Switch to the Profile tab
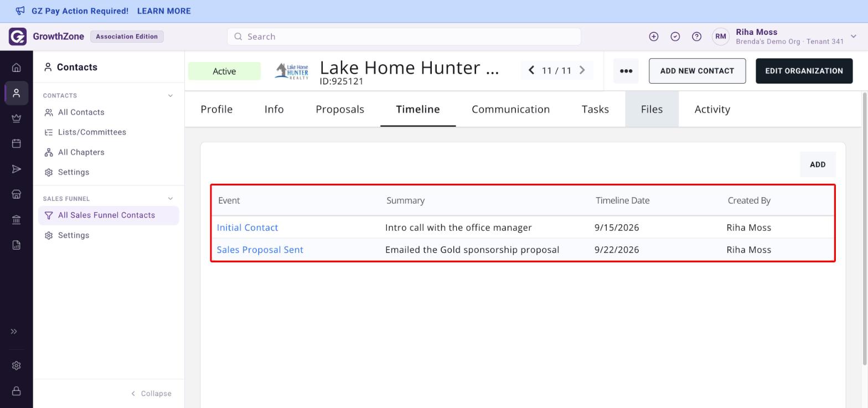Image resolution: width=868 pixels, height=408 pixels. 216,109
